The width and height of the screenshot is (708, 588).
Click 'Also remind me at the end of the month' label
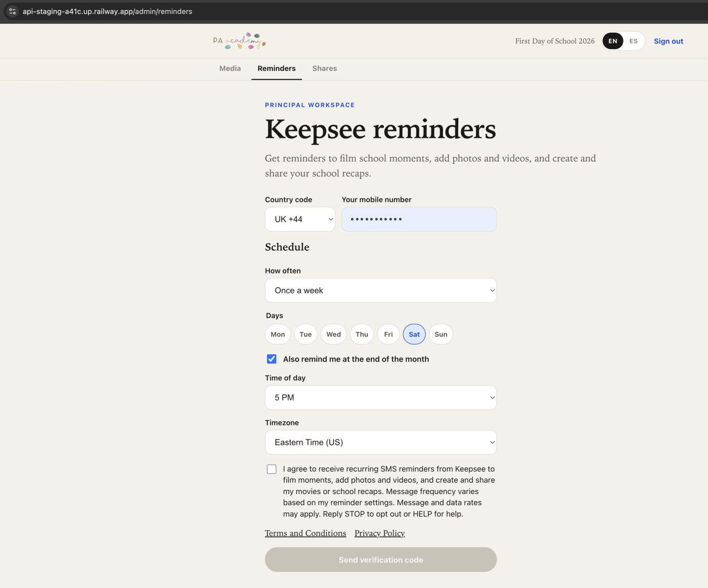point(356,359)
